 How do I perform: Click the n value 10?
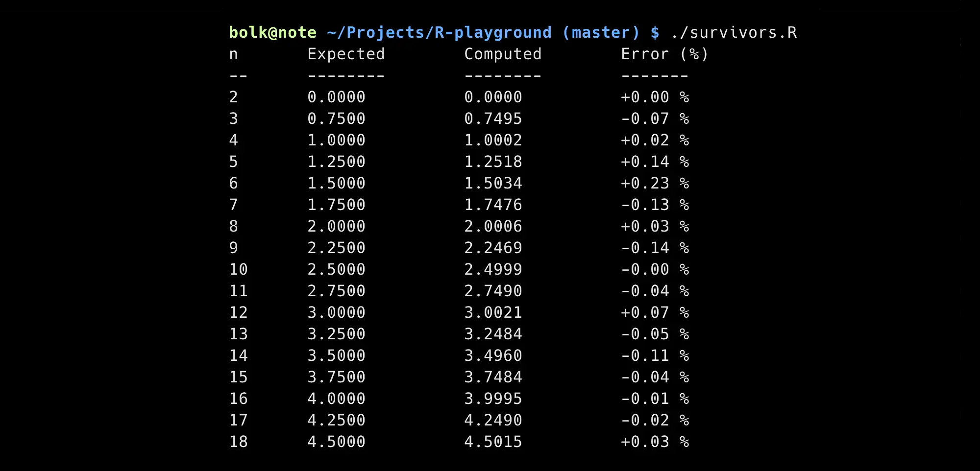click(239, 269)
